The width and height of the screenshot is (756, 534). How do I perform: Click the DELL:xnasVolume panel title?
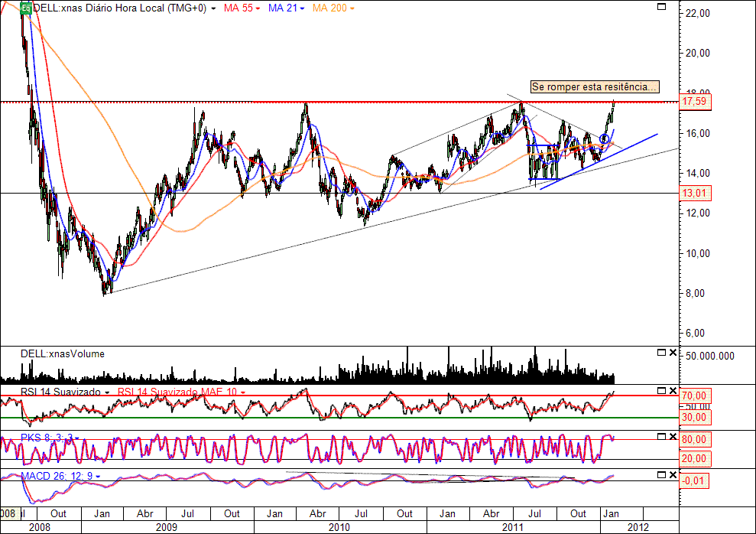pos(62,353)
